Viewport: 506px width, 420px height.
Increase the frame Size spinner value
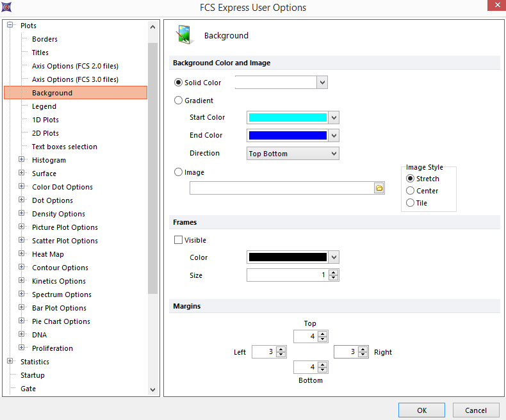pos(333,272)
